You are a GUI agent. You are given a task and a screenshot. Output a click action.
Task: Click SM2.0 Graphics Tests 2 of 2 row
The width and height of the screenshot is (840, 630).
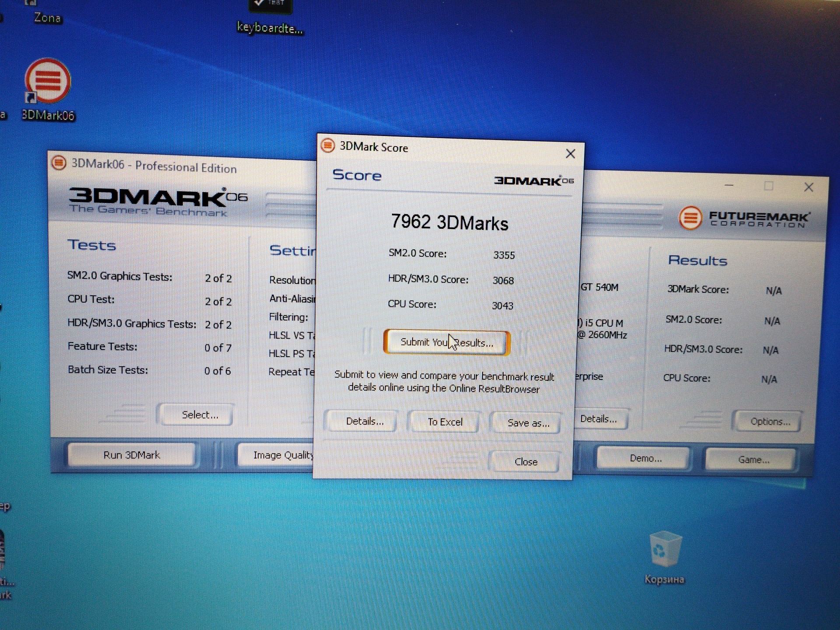(150, 277)
